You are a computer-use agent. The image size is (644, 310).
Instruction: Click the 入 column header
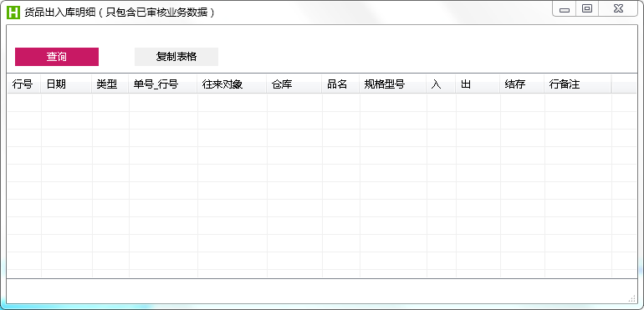pos(441,84)
